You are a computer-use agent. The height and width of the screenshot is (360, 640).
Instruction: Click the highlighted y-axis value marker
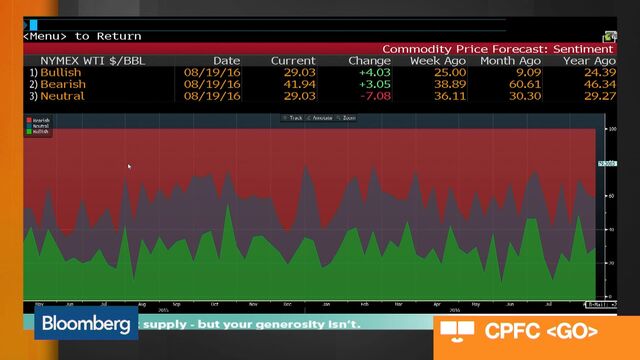click(607, 164)
